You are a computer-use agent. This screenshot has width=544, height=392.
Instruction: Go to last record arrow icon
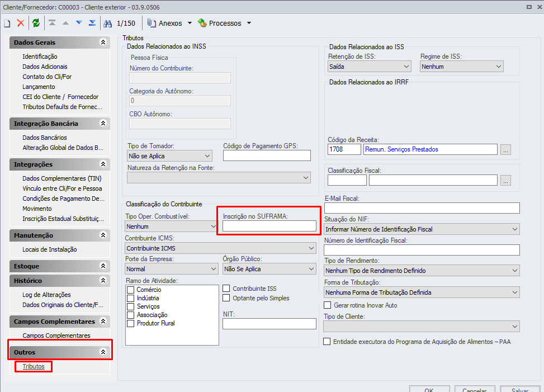click(x=92, y=23)
